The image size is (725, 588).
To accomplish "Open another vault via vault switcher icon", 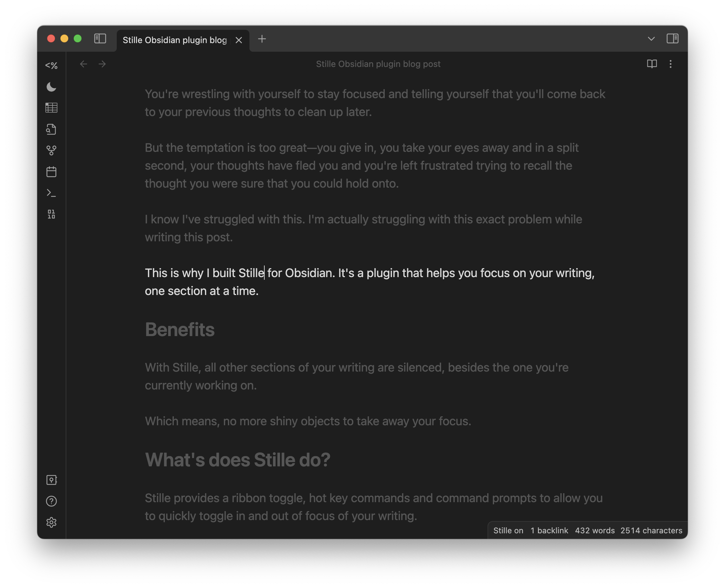I will 51,480.
